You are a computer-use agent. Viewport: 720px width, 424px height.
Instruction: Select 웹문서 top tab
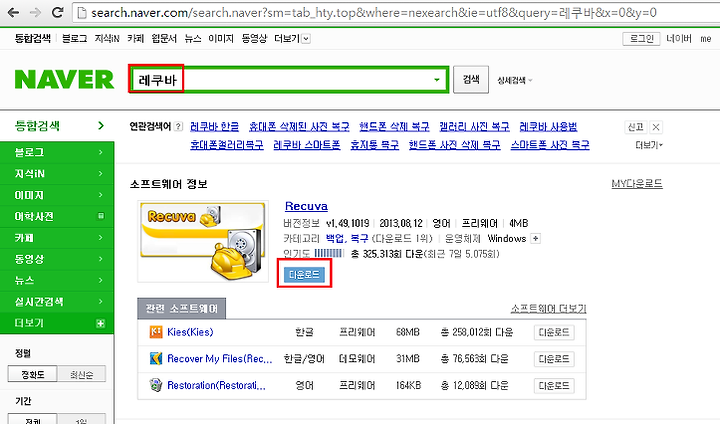pos(164,39)
